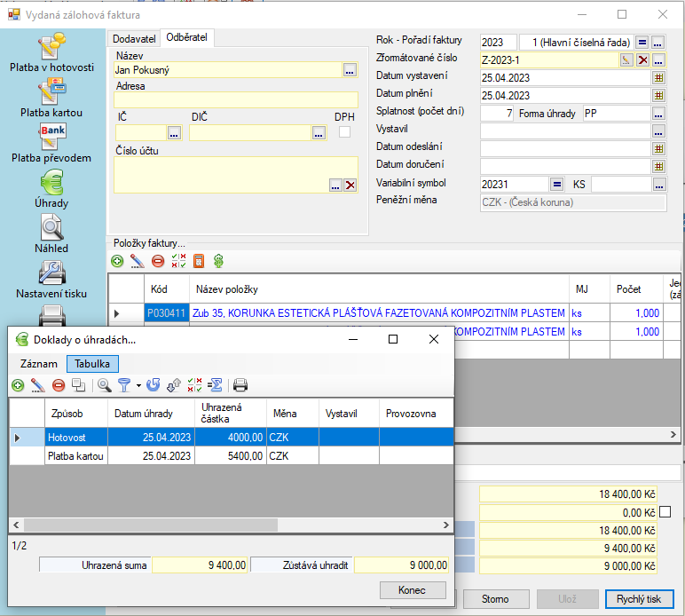Screen dimensions: 685x616
Task: Delete payment record in Doklady window
Action: pos(59,385)
